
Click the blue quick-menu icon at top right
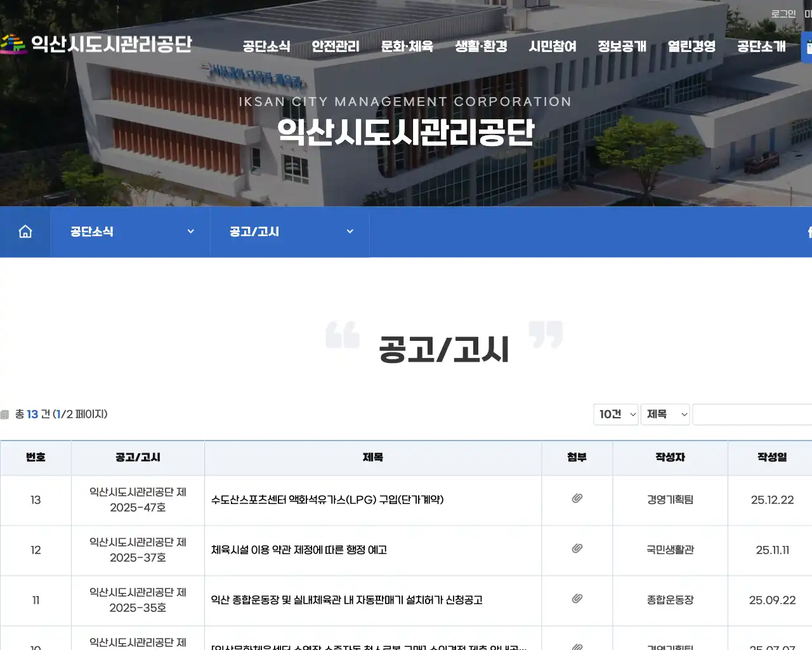click(x=807, y=46)
